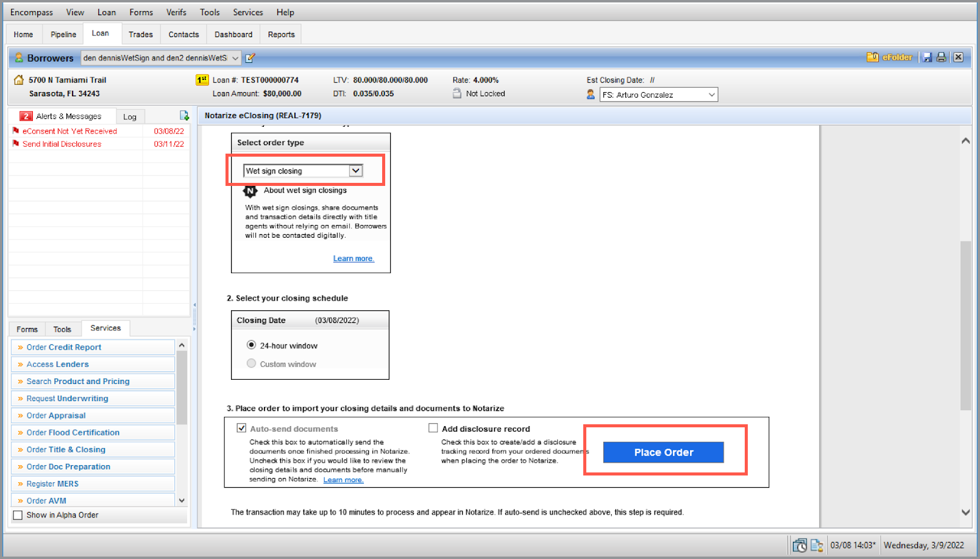Screen dimensions: 980x559
Task: Click the status bar document icon
Action: click(x=817, y=545)
